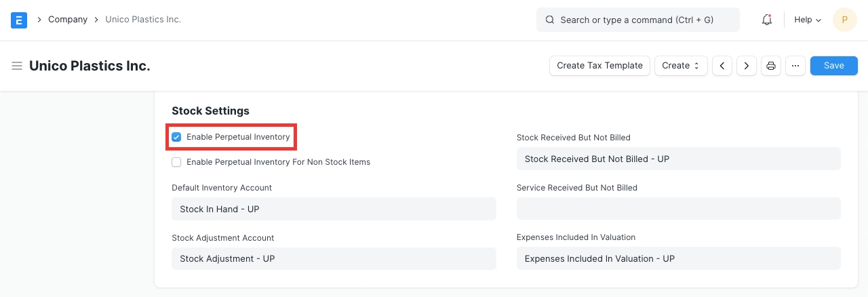
Task: Open the three-dot more options menu
Action: click(795, 66)
